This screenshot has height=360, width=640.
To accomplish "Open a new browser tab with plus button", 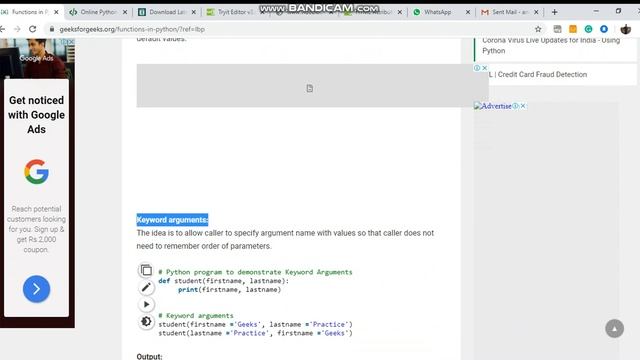I will [x=554, y=12].
